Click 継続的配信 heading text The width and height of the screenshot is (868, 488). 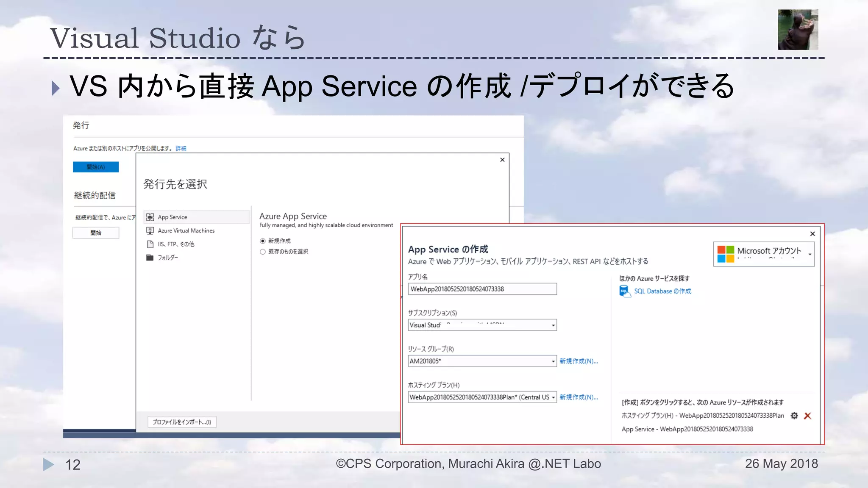95,195
